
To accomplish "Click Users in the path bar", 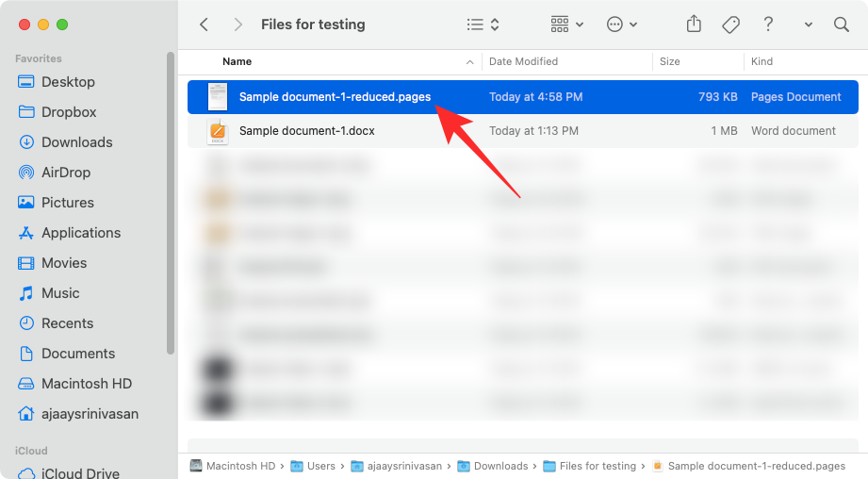I will tap(313, 466).
